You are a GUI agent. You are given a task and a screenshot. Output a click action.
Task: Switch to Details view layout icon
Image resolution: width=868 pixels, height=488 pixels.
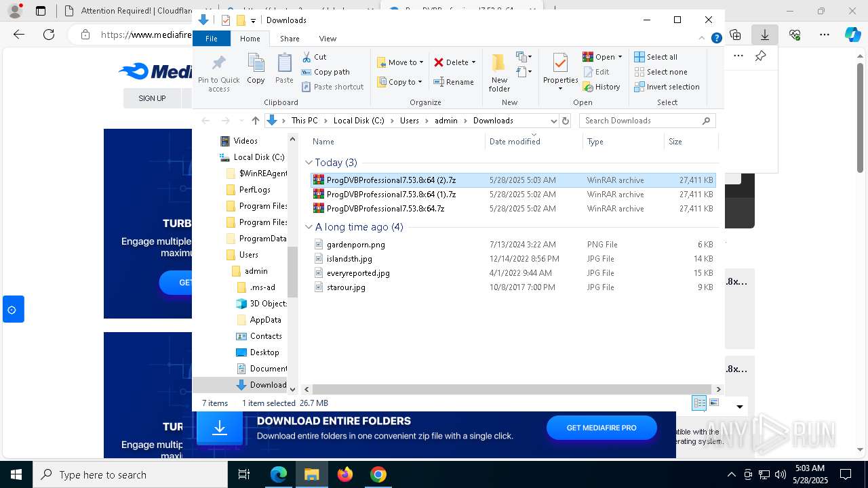[x=699, y=403]
